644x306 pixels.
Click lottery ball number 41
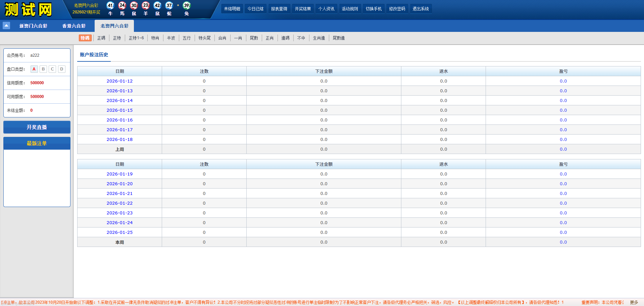[x=110, y=5]
